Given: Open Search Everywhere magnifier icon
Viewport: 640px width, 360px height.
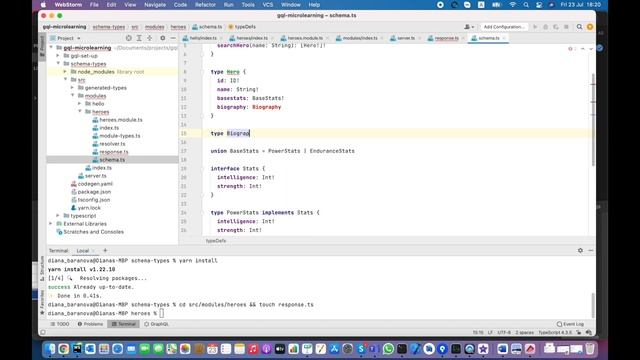Looking at the screenshot, I should 579,27.
